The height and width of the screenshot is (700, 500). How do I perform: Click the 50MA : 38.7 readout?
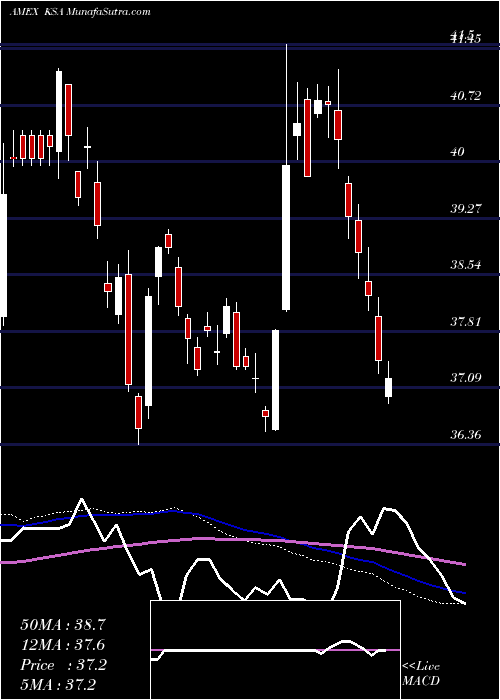click(63, 625)
